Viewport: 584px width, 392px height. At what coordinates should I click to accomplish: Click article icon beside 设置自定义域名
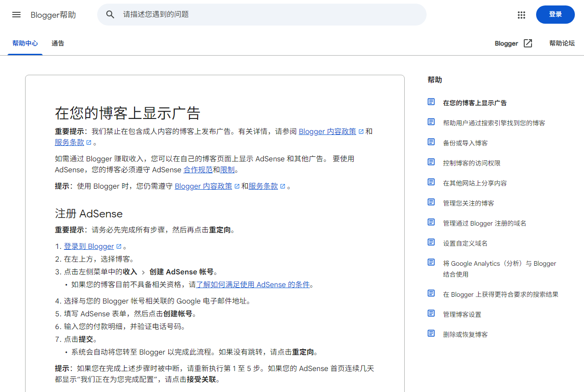click(431, 242)
